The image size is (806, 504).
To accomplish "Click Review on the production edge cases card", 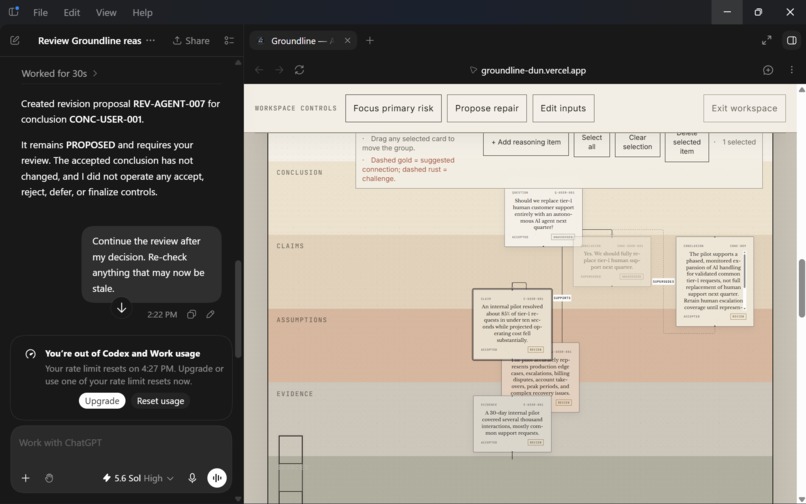I will (x=564, y=402).
